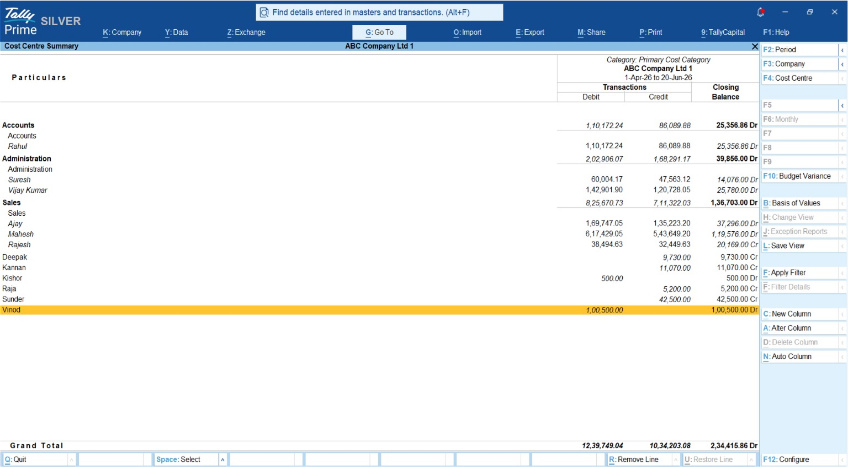This screenshot has width=848, height=467.
Task: Click the search icon in the find bar
Action: [264, 12]
